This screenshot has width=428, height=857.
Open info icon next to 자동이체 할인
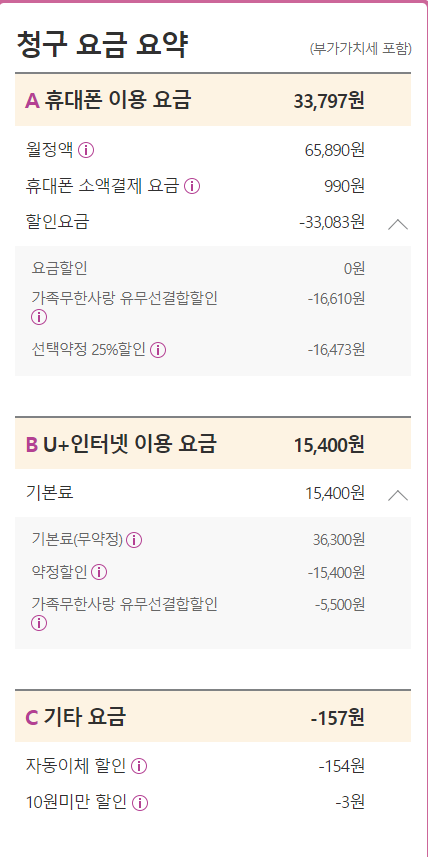pos(139,766)
